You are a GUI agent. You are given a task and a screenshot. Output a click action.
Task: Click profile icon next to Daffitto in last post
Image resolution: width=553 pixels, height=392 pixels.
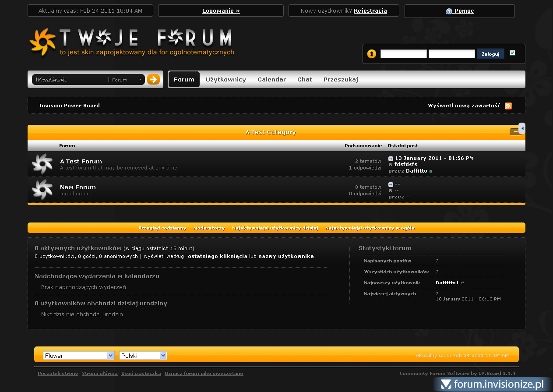tap(431, 171)
